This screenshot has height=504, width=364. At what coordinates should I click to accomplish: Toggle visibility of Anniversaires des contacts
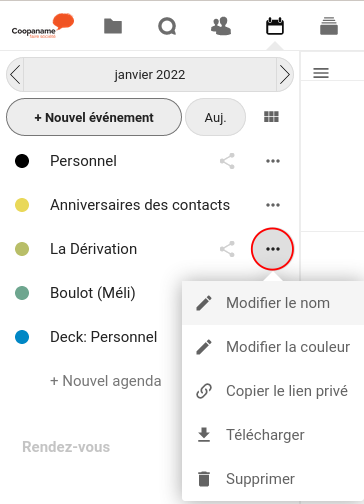pyautogui.click(x=22, y=205)
